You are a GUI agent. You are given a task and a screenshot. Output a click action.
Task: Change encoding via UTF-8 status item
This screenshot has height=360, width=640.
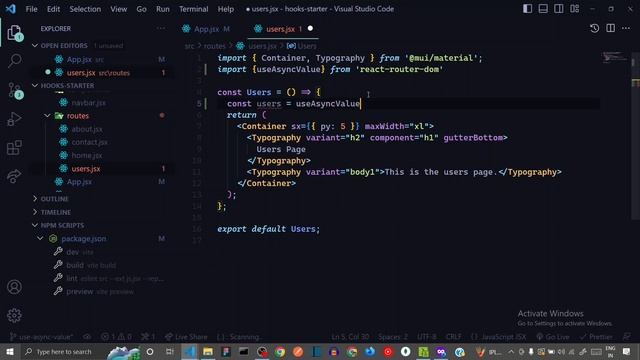(x=427, y=337)
